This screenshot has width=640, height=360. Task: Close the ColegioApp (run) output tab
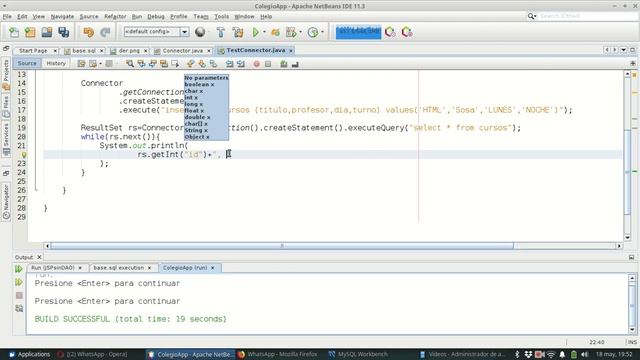click(213, 268)
